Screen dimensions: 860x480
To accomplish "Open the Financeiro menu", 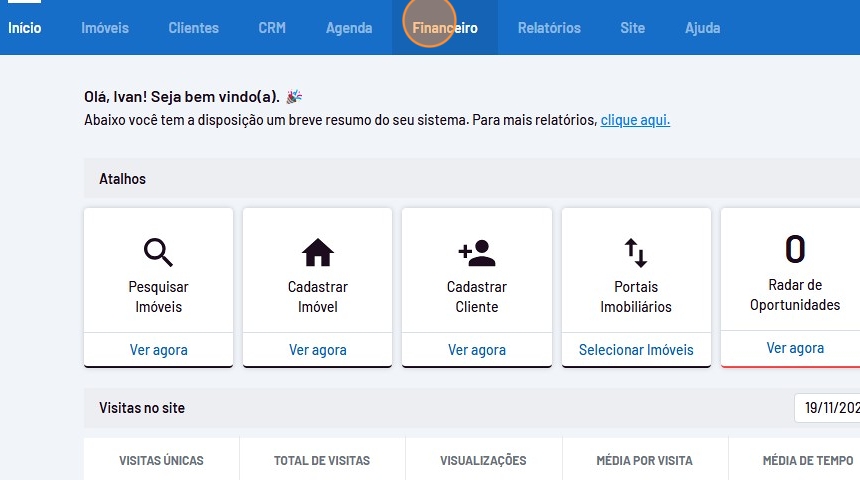I will (445, 28).
